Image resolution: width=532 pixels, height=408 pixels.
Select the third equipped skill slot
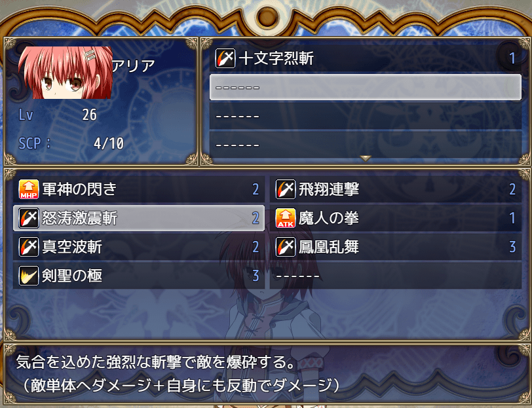coord(366,116)
